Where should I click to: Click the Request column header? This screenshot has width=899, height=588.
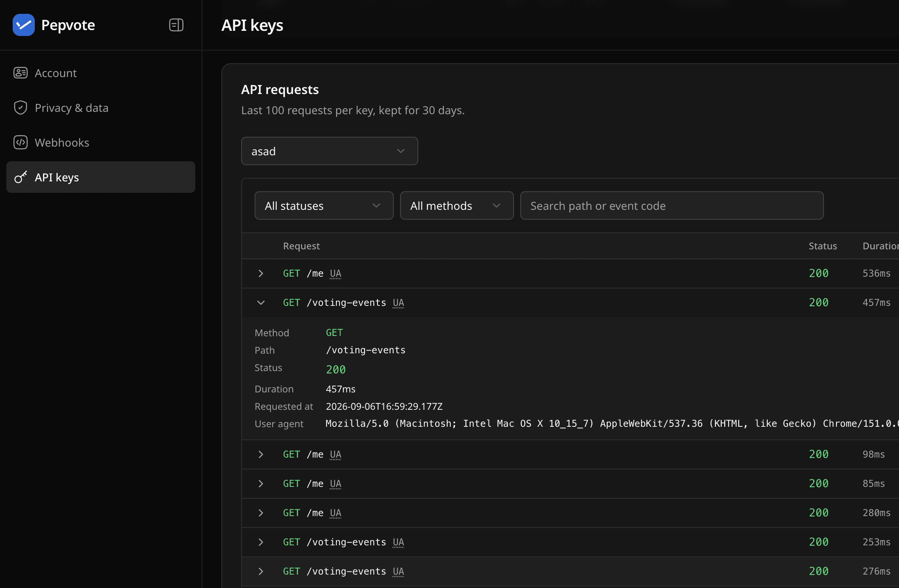click(301, 246)
